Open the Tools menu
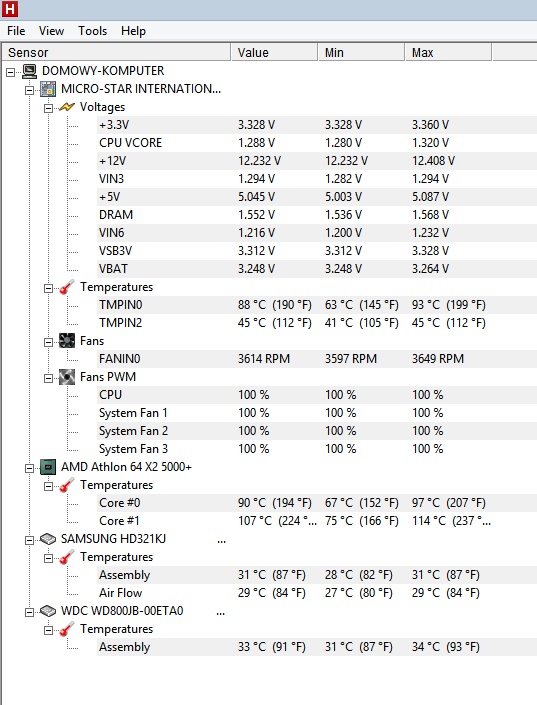This screenshot has height=705, width=537. pyautogui.click(x=93, y=31)
